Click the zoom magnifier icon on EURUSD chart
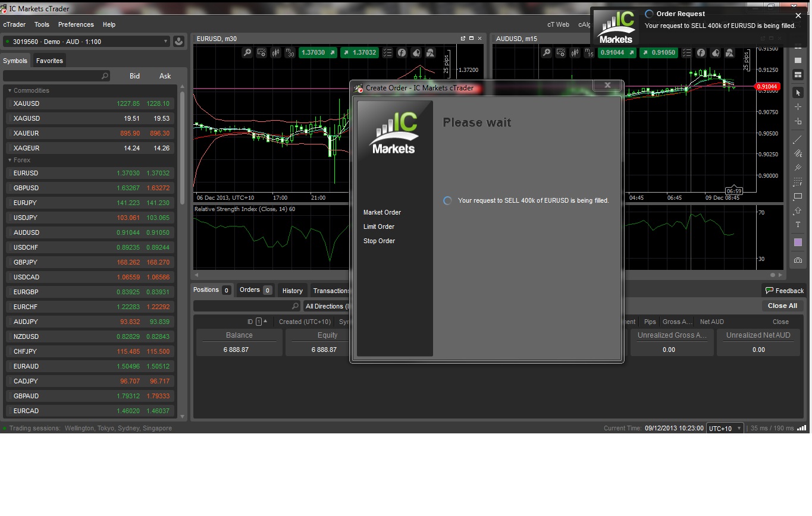This screenshot has width=812, height=516. [x=247, y=53]
